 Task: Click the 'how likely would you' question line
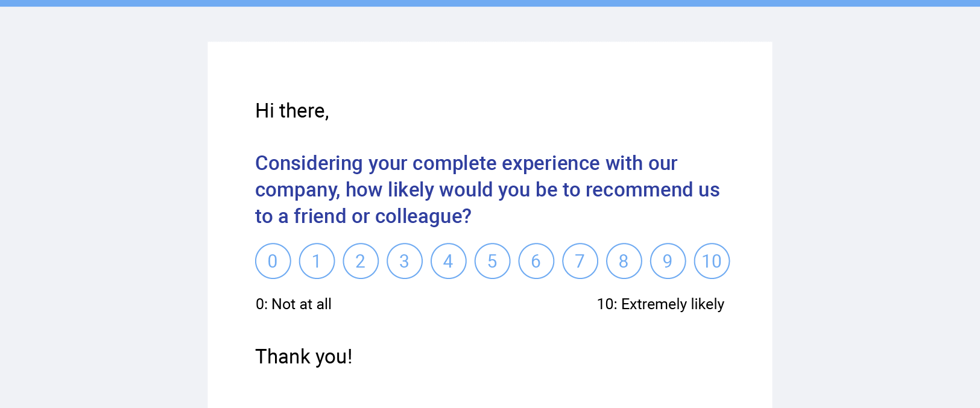pyautogui.click(x=487, y=190)
